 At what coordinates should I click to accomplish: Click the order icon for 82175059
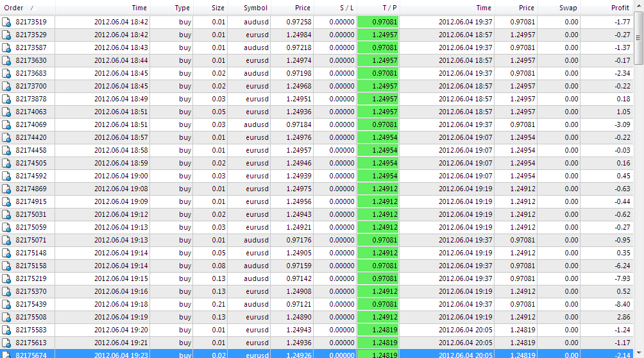[x=6, y=227]
